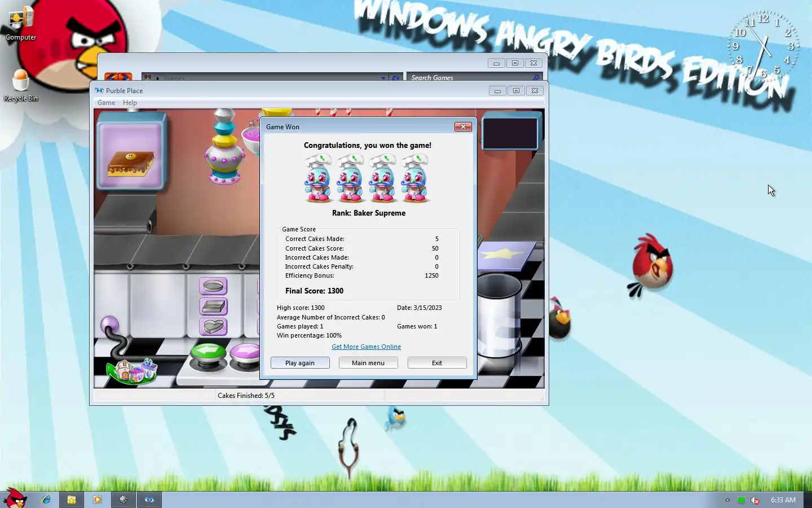
Task: Show hidden system tray icons
Action: click(x=727, y=500)
